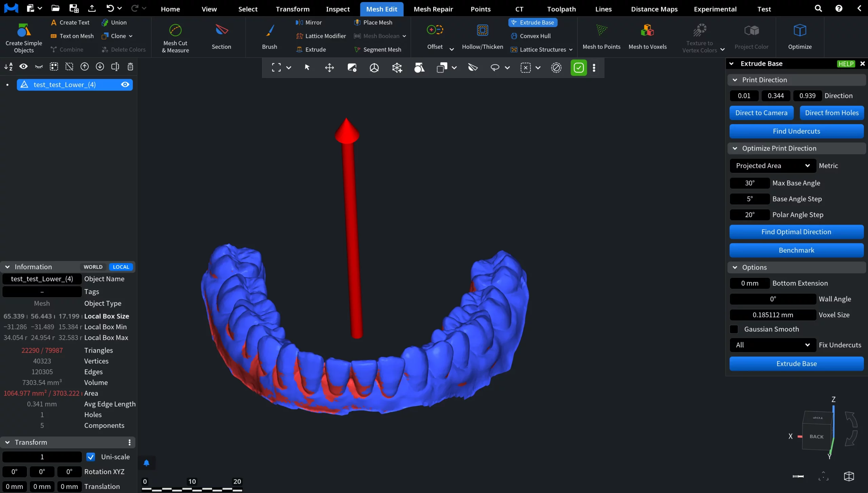Enable the Gaussian Smooth checkbox

point(734,329)
